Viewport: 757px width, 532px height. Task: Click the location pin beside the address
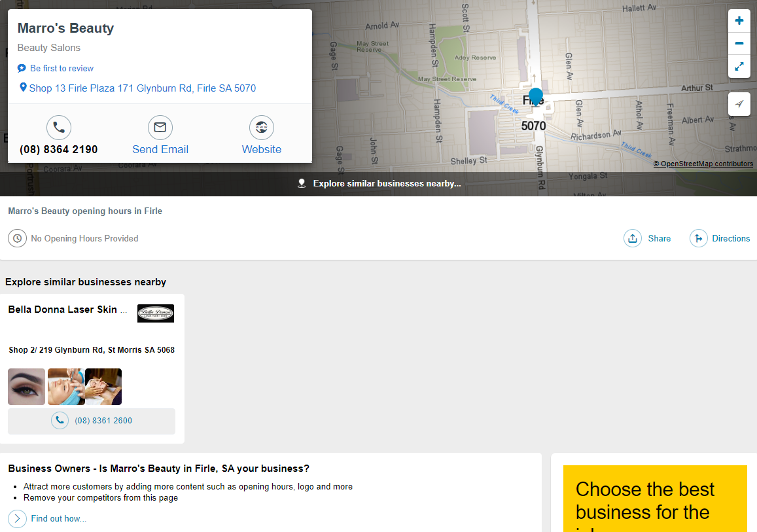(x=23, y=88)
